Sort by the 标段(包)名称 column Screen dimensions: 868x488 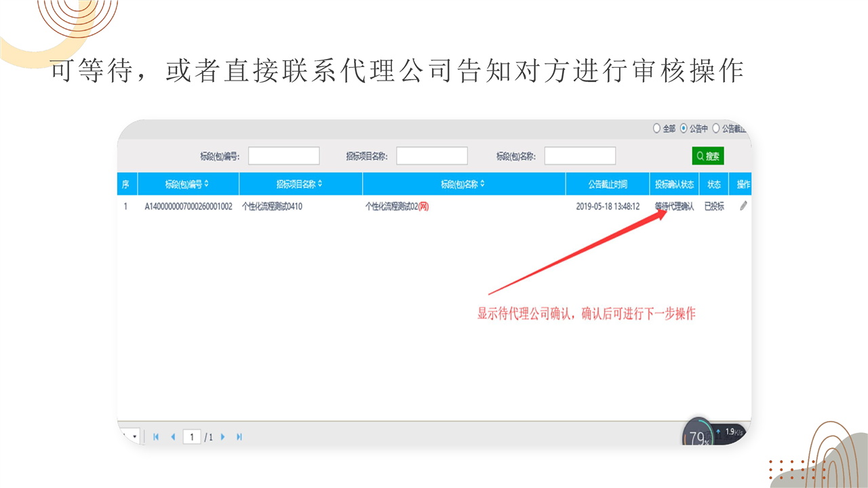point(463,184)
